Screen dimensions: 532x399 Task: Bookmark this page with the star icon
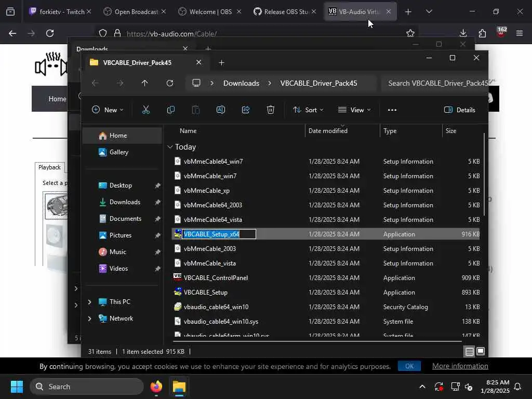(x=410, y=33)
